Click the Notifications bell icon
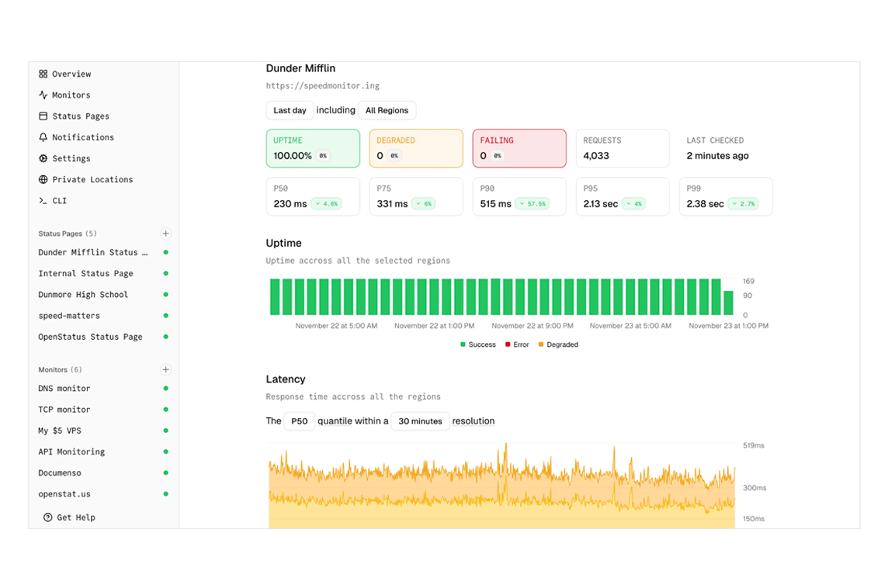The width and height of the screenshot is (888, 588). 43,137
